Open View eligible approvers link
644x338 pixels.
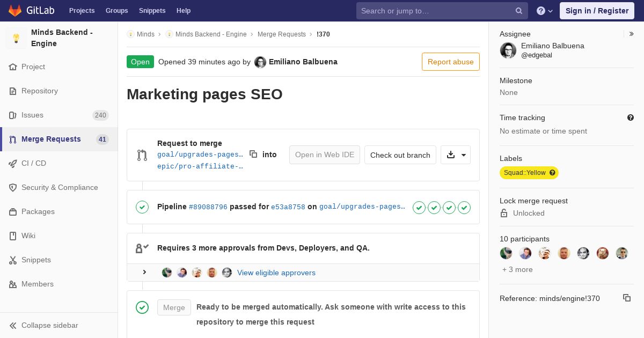[x=276, y=273]
